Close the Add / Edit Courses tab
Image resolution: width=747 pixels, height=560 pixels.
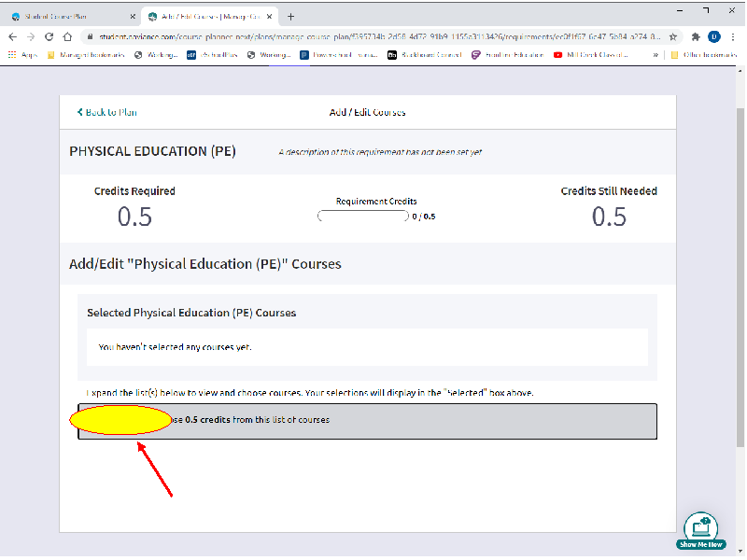(269, 17)
